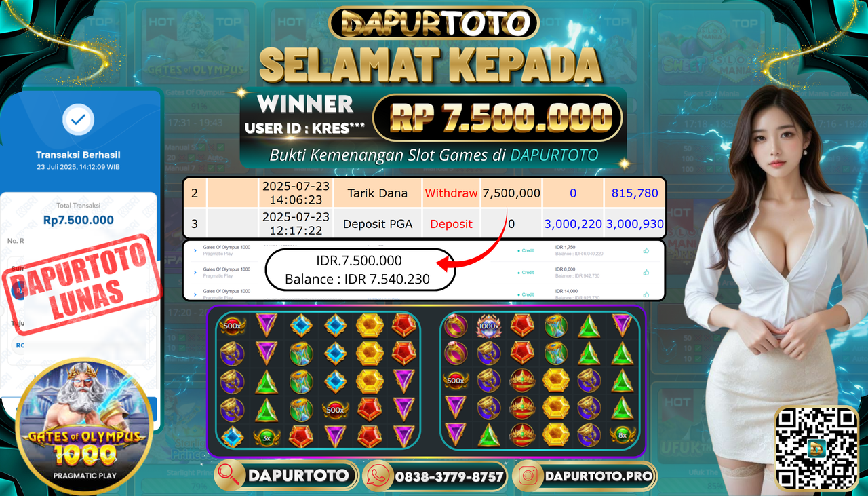Select the Tarik Dana transaction row
Image resolution: width=868 pixels, height=496 pixels.
coord(425,193)
